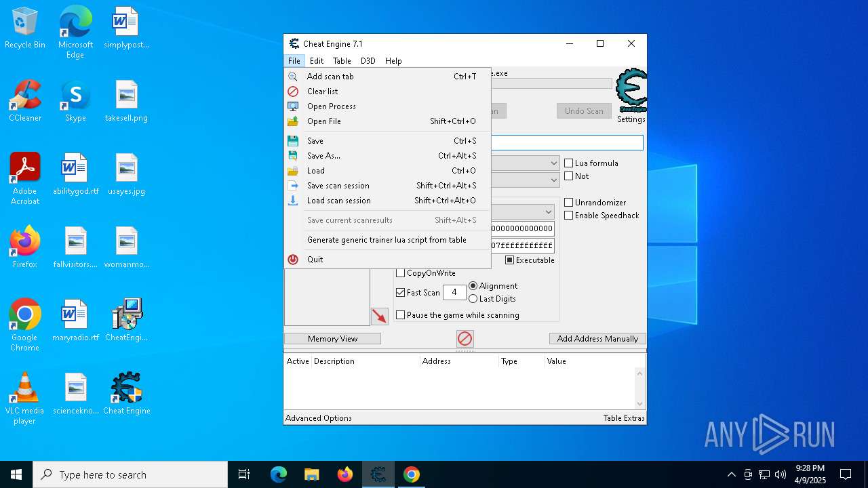
Task: Click the Open Process monitor icon
Action: (293, 106)
